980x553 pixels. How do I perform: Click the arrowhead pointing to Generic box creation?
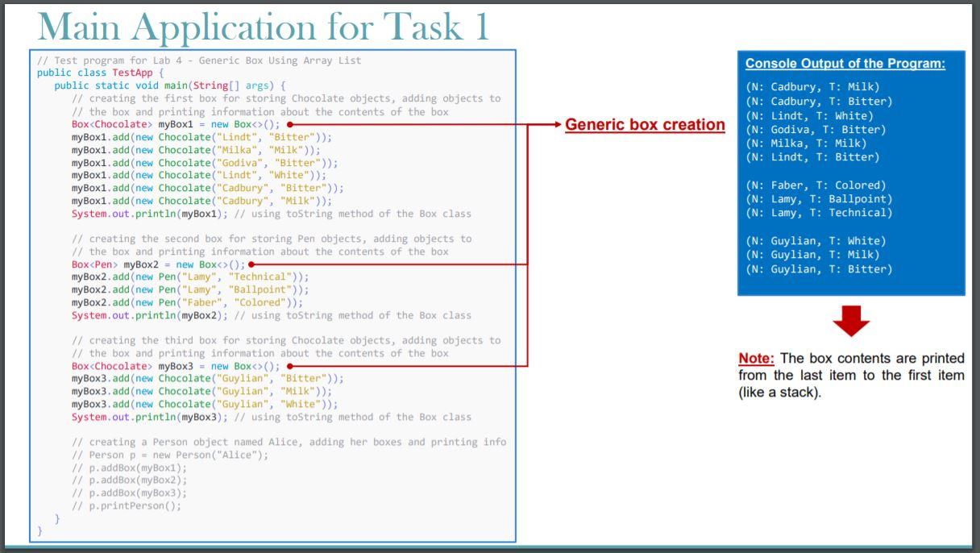[558, 125]
